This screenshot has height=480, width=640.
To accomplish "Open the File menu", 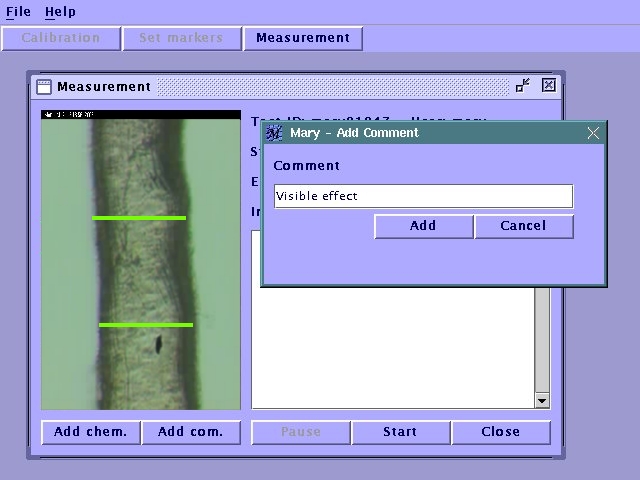I will (18, 12).
